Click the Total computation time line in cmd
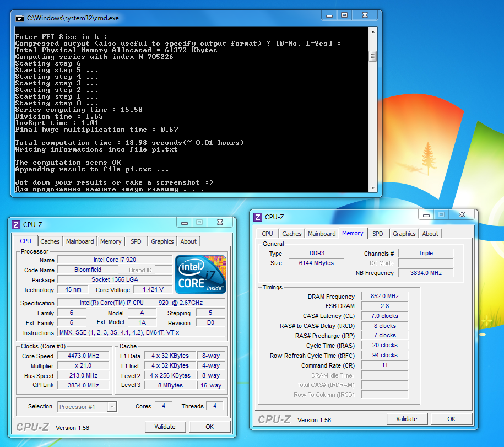 (129, 143)
